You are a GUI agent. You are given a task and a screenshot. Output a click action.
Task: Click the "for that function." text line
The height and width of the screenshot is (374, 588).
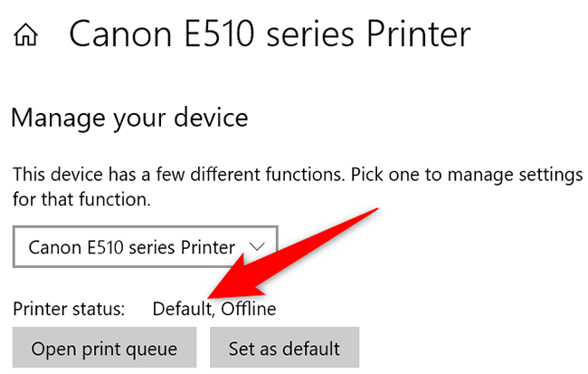pos(81,197)
